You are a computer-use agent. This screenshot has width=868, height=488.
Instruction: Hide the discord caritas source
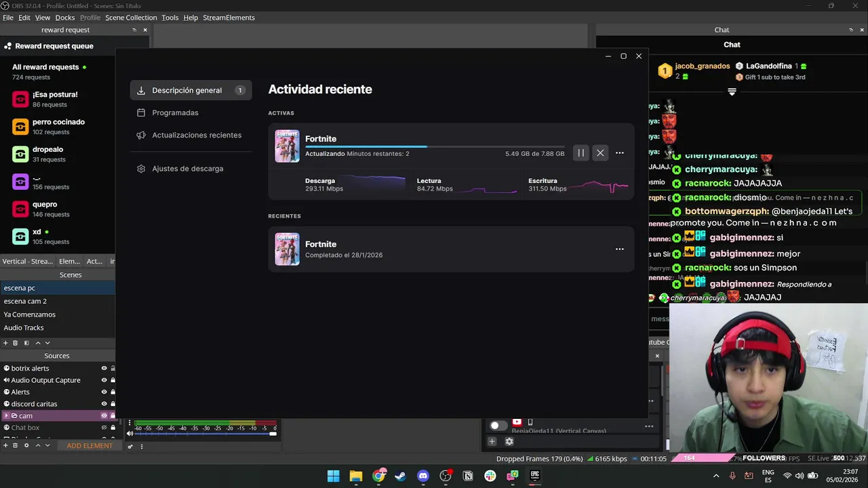click(x=104, y=404)
